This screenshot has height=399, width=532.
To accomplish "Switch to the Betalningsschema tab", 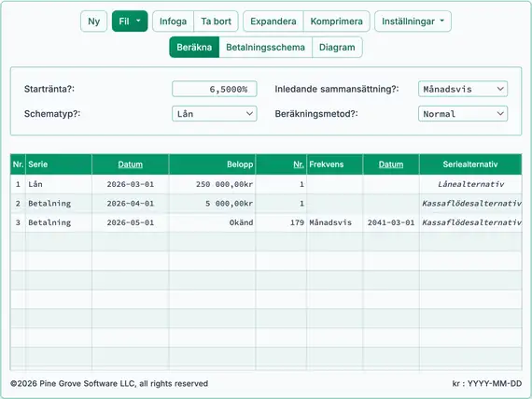I will coord(265,48).
